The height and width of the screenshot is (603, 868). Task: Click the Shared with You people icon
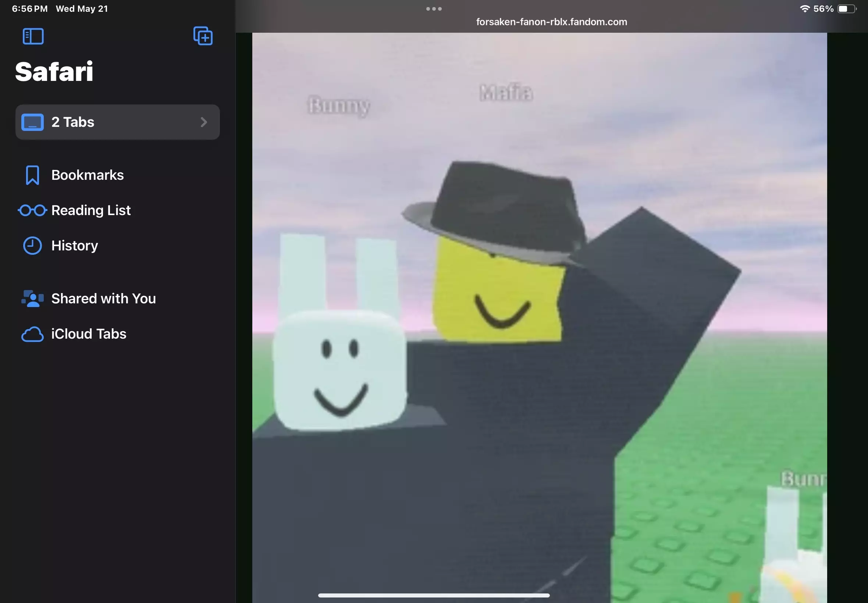pyautogui.click(x=32, y=299)
